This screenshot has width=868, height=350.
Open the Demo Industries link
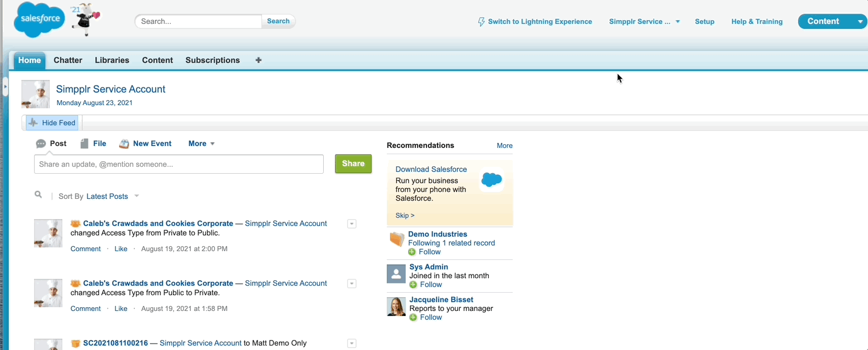[x=438, y=234]
